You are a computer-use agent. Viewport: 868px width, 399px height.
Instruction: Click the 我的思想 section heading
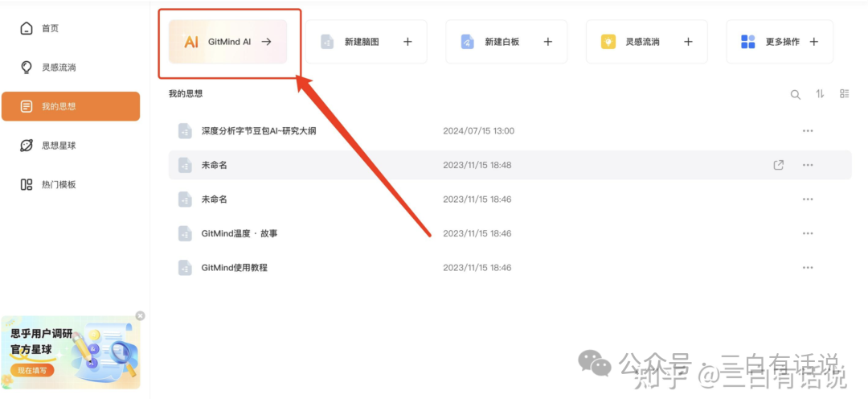click(x=186, y=93)
